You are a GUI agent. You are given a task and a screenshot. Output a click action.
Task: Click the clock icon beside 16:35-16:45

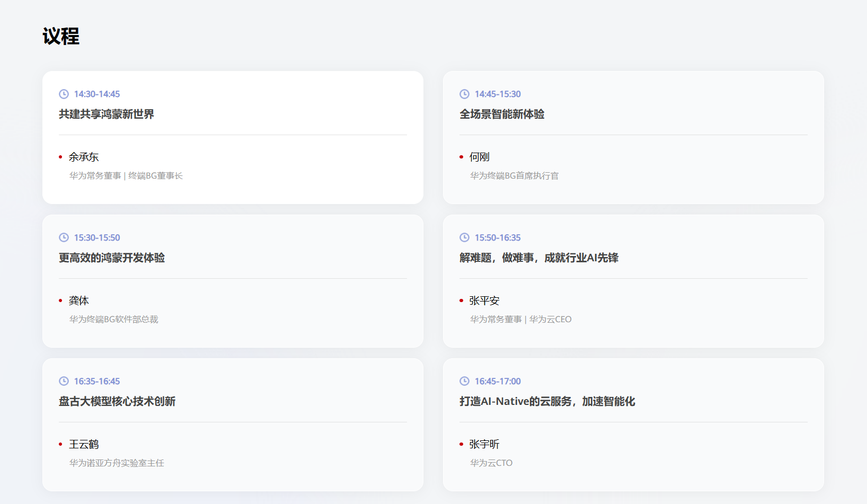[64, 381]
